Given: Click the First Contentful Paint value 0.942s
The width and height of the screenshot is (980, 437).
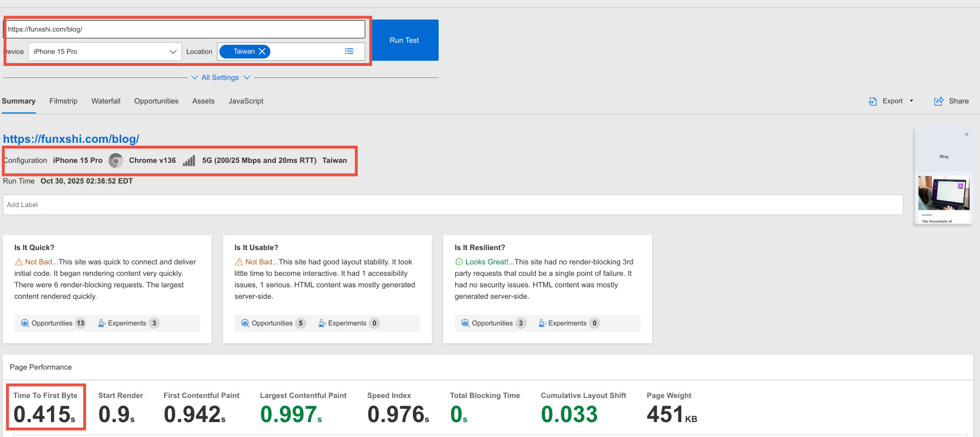Looking at the screenshot, I should click(194, 415).
